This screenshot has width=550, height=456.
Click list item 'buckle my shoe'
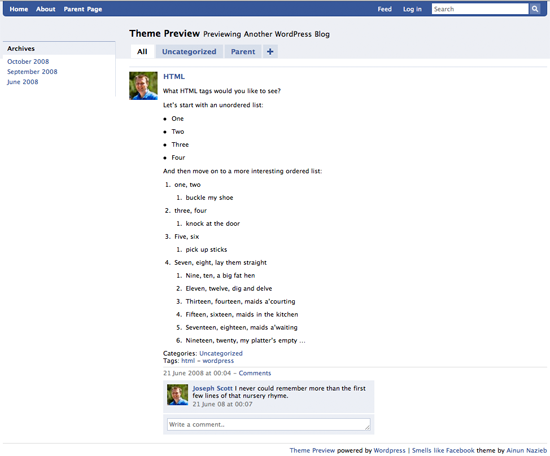[x=209, y=197]
